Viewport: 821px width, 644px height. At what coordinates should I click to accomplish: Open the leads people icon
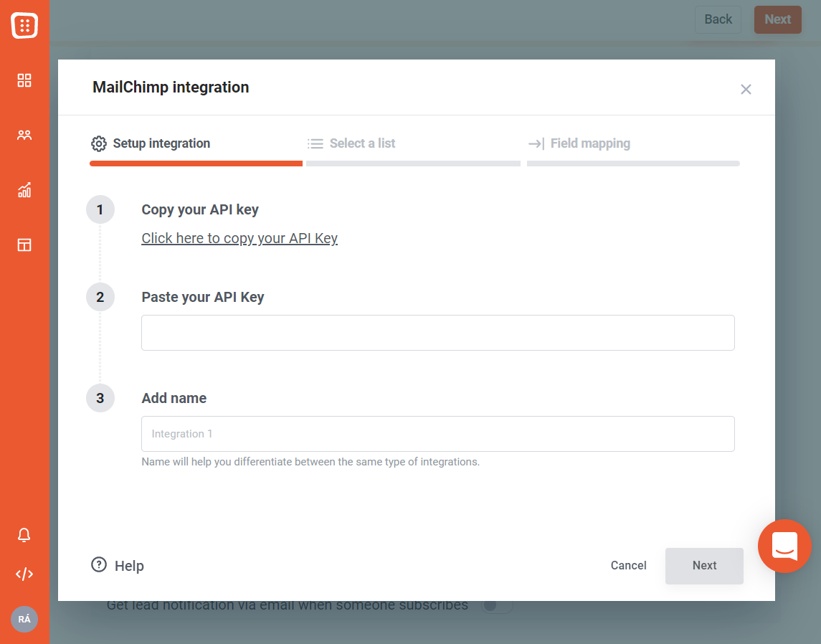tap(24, 135)
